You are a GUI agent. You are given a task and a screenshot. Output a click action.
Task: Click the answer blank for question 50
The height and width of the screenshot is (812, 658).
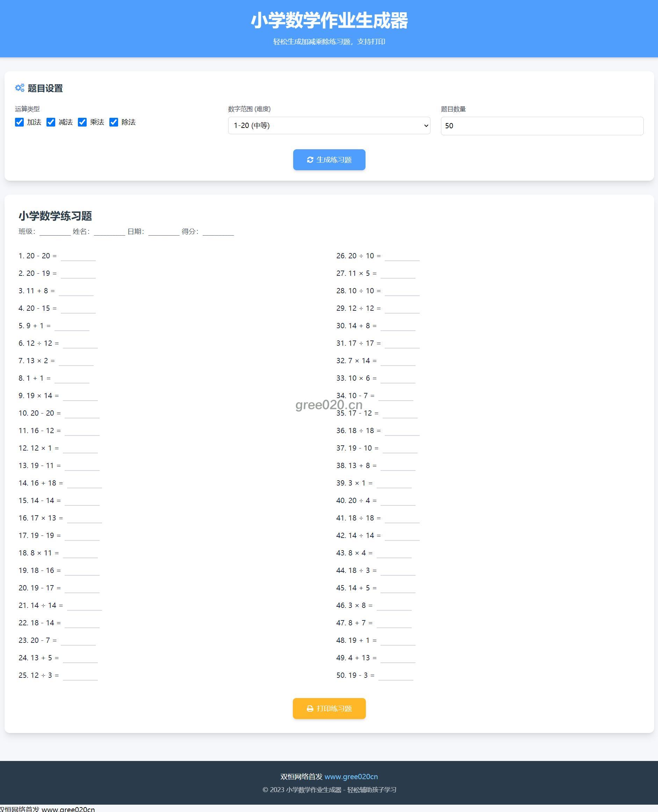[395, 676]
